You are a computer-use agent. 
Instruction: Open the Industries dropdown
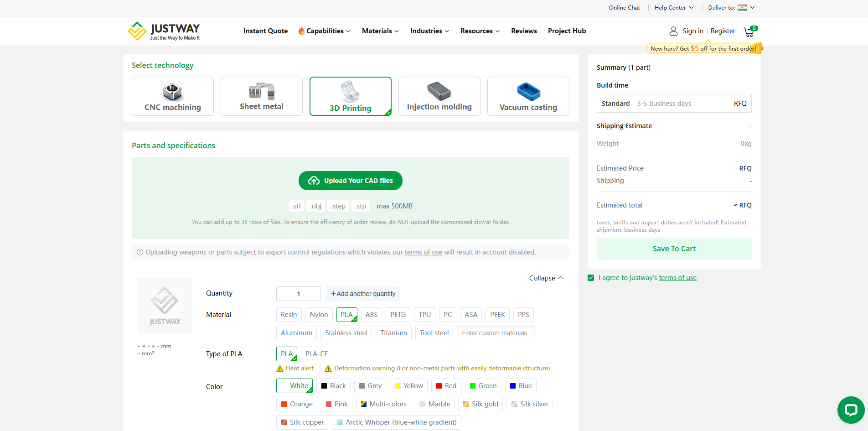(x=429, y=31)
